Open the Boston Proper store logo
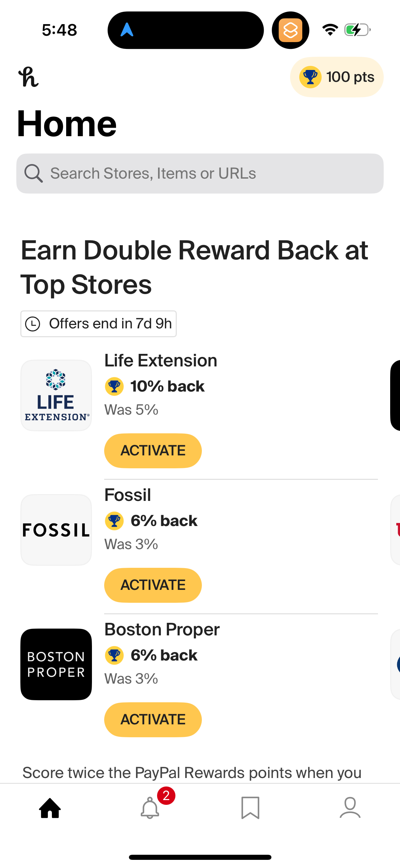The height and width of the screenshot is (868, 400). point(56,664)
